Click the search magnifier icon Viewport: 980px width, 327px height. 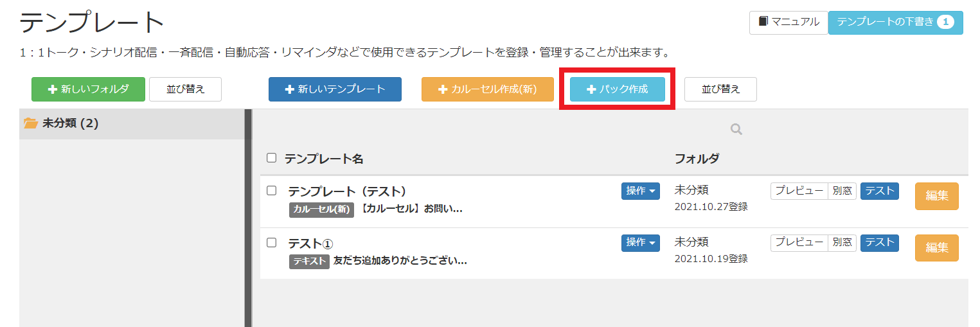(736, 130)
